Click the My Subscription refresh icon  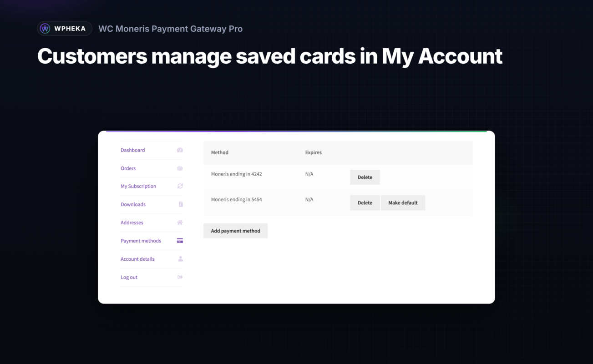(x=180, y=186)
